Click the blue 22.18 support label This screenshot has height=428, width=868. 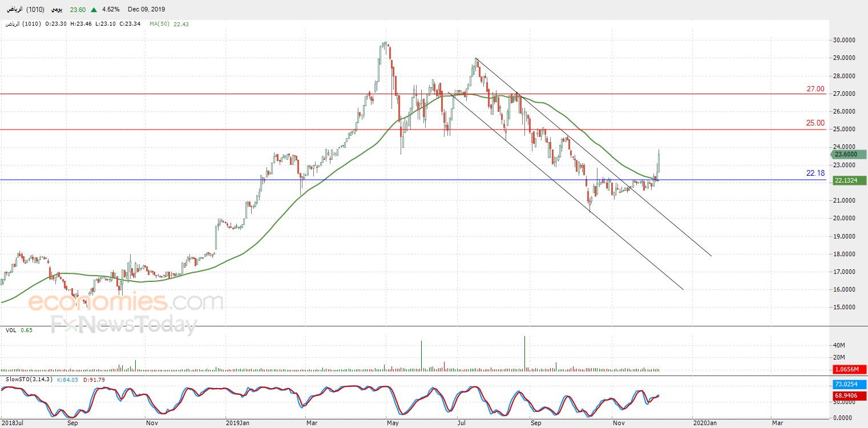pyautogui.click(x=815, y=173)
